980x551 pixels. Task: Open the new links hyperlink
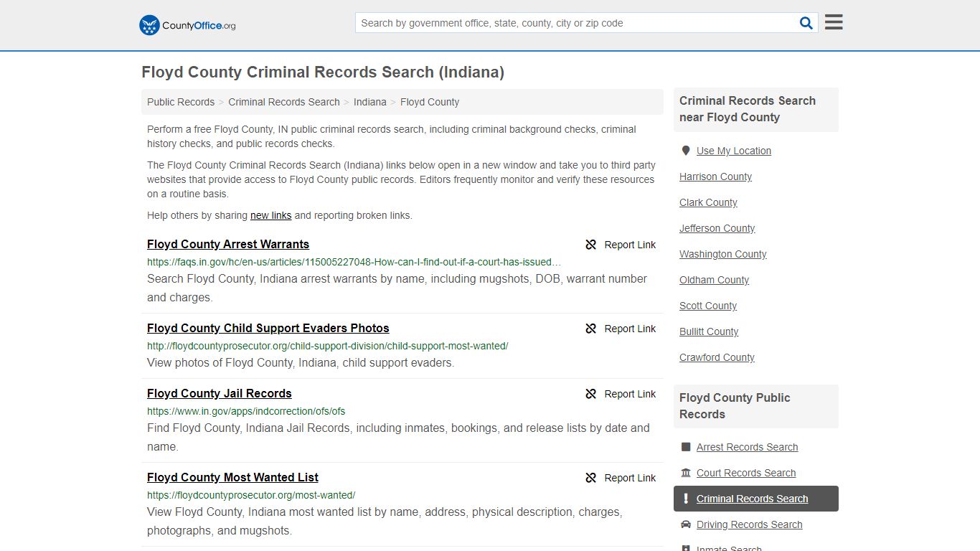[x=270, y=215]
